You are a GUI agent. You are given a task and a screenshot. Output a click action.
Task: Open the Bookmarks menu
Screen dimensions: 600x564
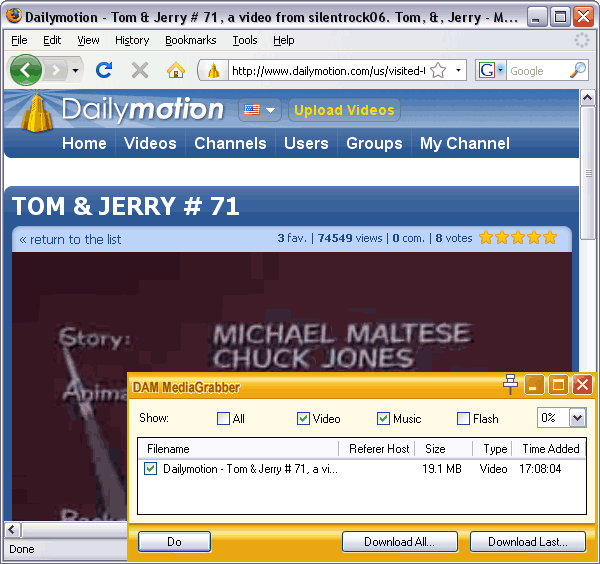191,40
